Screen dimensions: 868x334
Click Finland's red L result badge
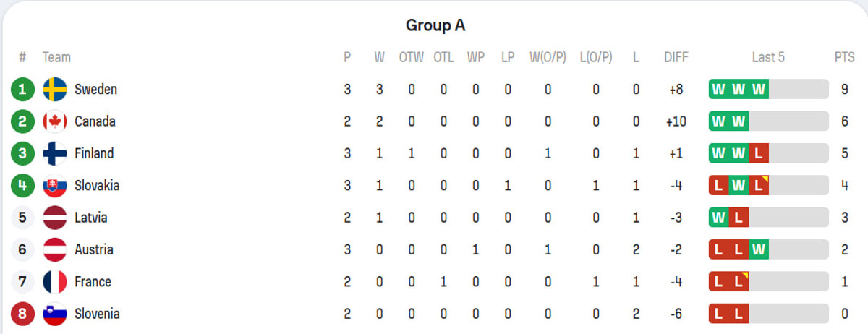(758, 154)
